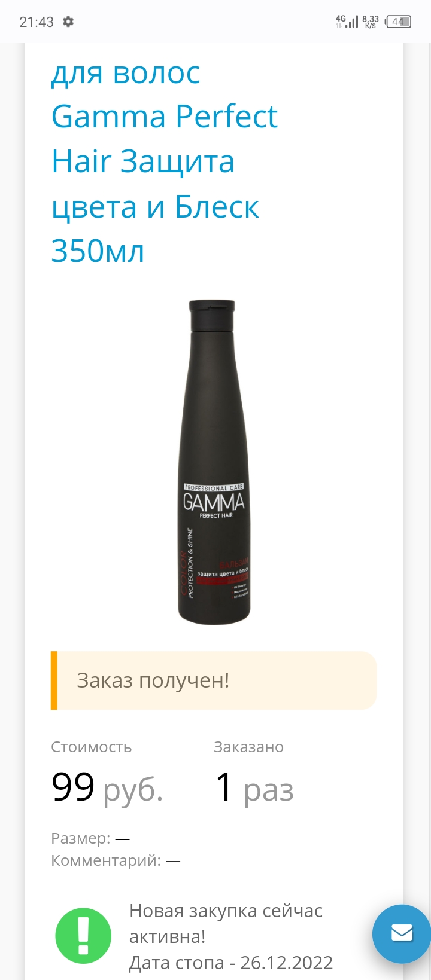Click the battery indicator showing 44

click(x=399, y=22)
